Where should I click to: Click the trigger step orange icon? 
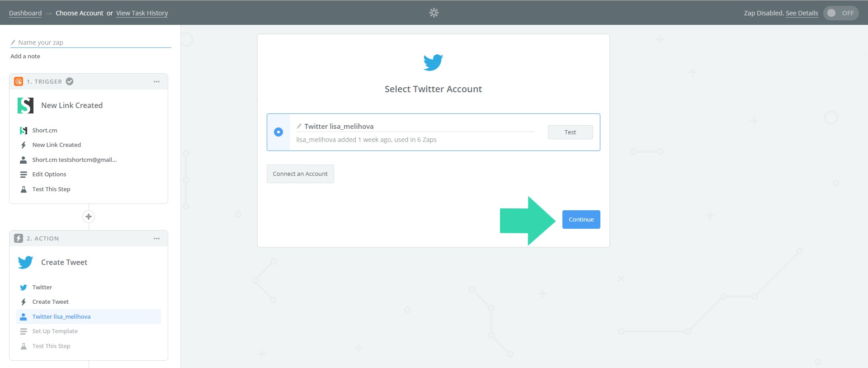coord(19,81)
